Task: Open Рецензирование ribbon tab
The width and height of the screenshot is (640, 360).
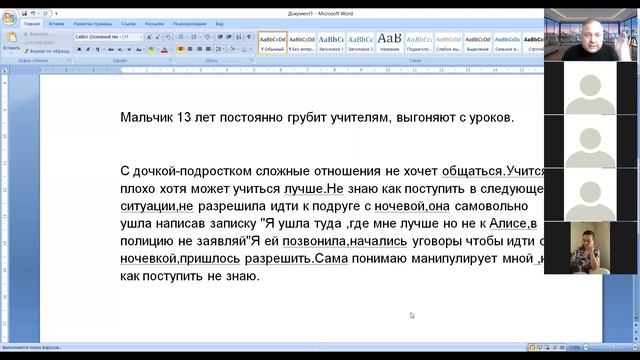Action: tap(189, 24)
